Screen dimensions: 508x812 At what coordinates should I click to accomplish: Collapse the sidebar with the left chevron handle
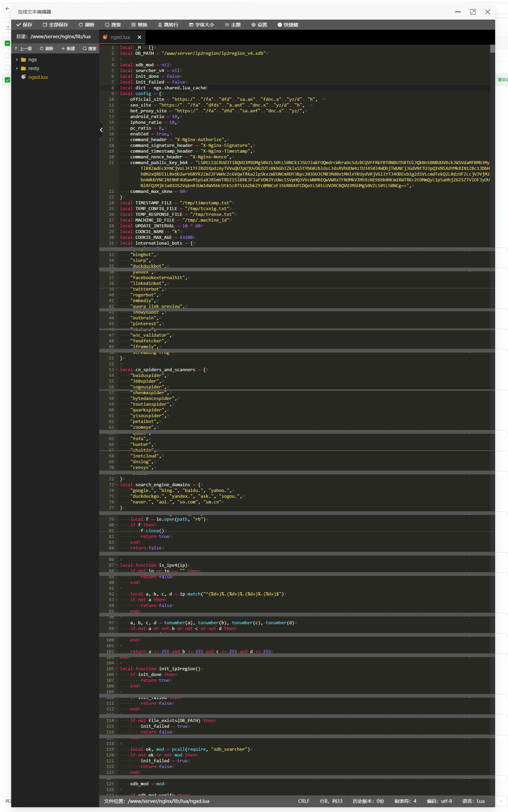[x=101, y=130]
